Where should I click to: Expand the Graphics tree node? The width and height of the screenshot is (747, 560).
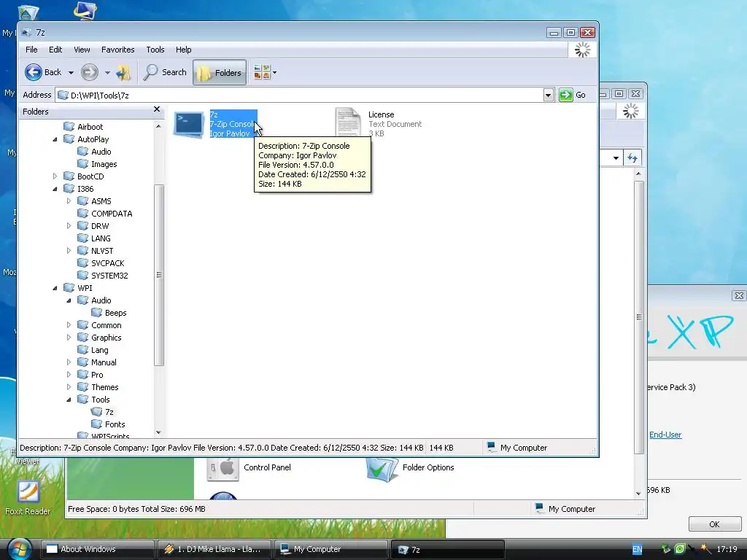click(x=69, y=337)
